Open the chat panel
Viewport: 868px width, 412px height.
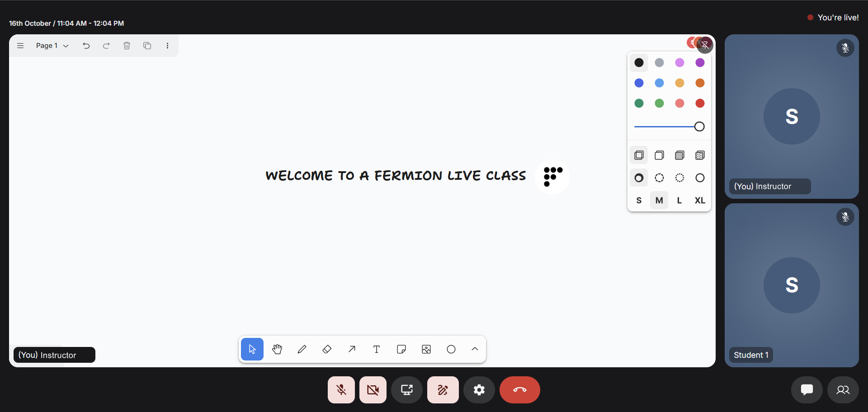(807, 390)
